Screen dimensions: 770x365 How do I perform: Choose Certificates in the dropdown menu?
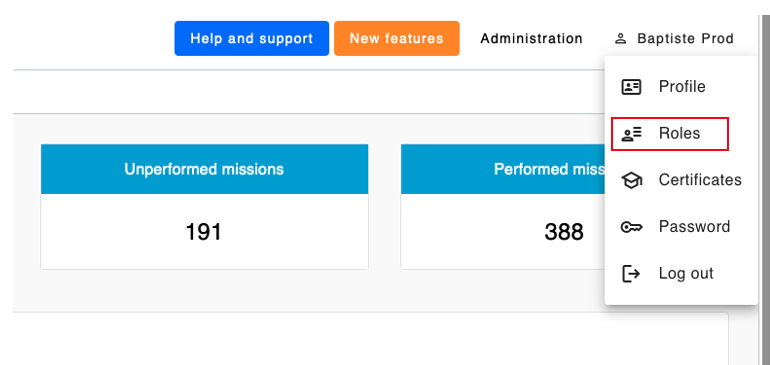[x=681, y=180]
